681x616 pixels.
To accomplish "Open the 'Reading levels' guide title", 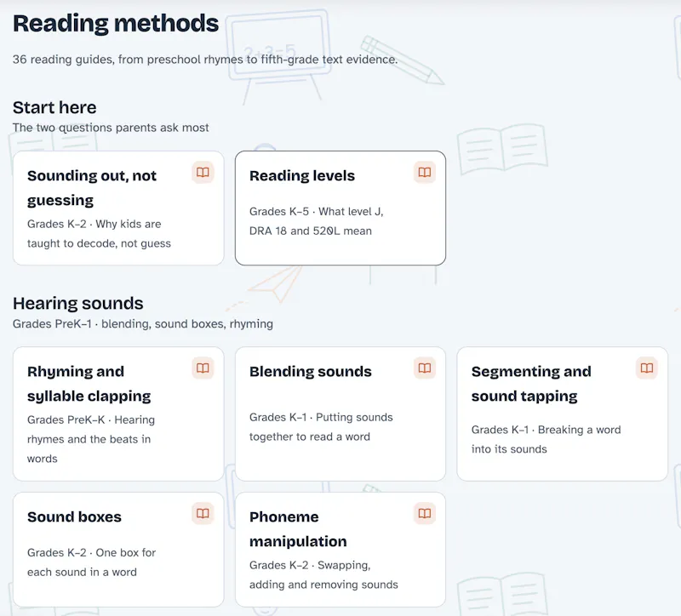I will pos(302,176).
